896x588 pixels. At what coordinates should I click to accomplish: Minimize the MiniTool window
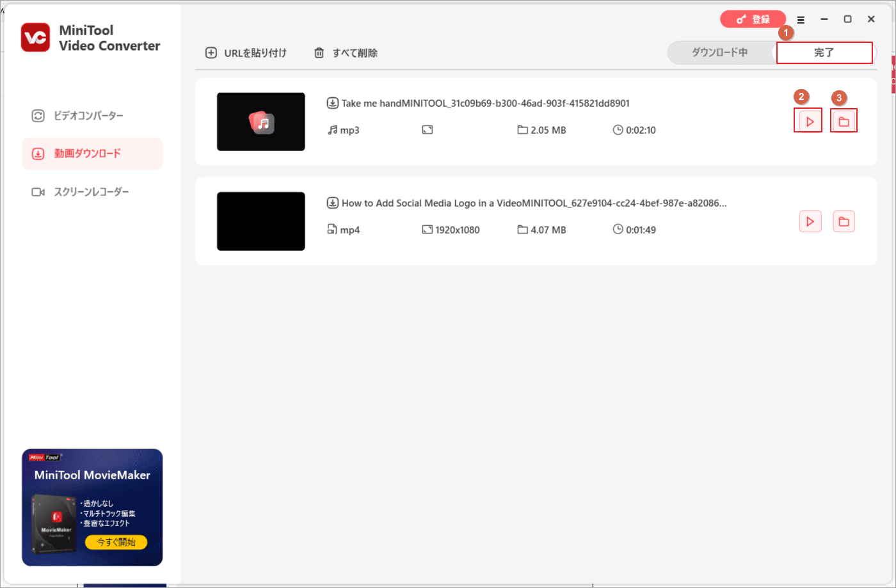coord(824,19)
